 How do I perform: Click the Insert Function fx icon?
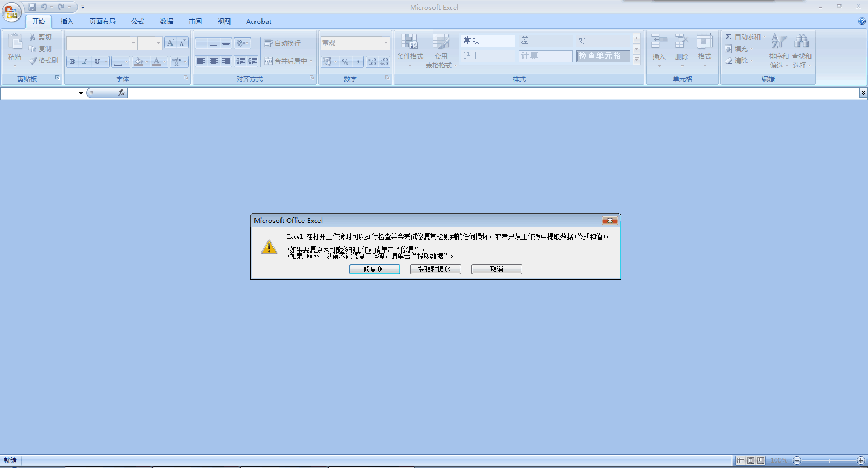coord(122,93)
